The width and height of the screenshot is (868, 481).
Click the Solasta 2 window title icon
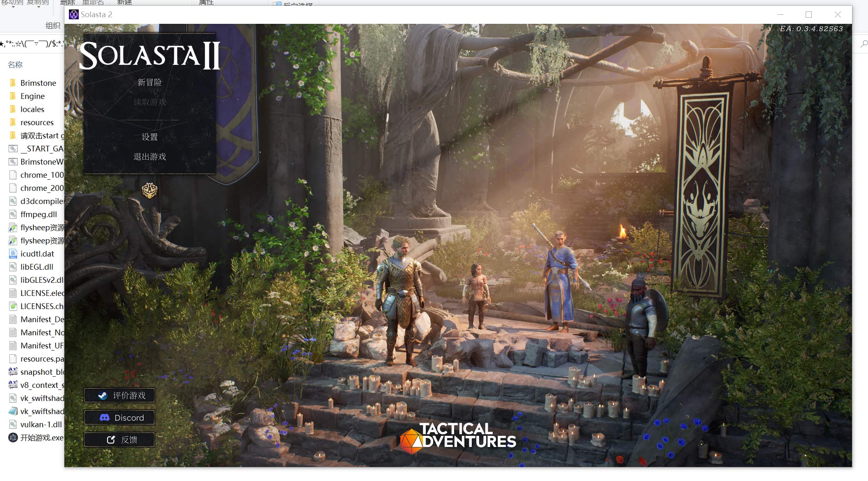coord(74,14)
